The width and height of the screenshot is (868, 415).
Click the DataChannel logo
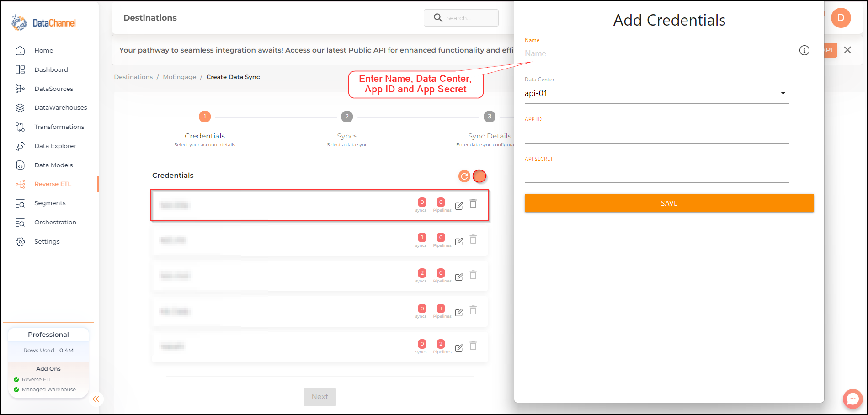tap(44, 22)
